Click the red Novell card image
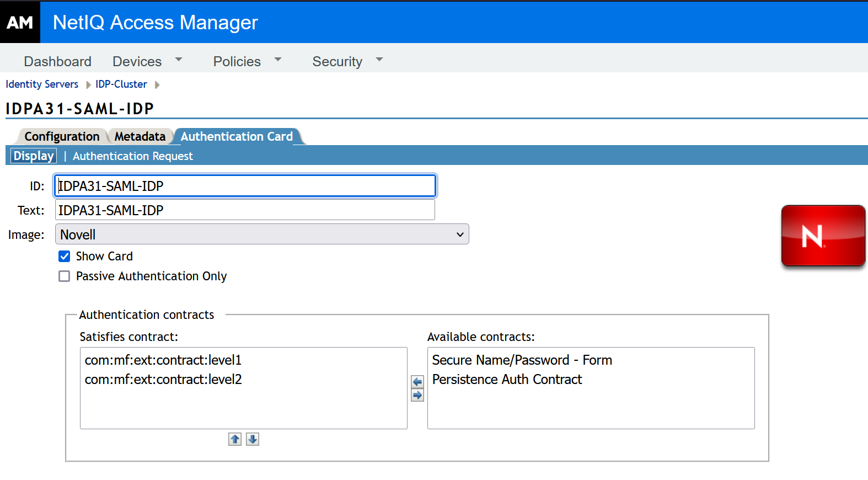Screen dimensions: 868x480 (x=823, y=236)
